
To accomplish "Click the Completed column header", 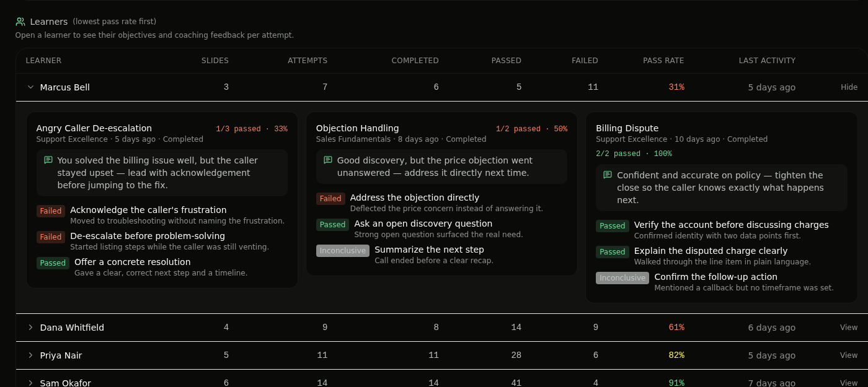I will tap(415, 61).
